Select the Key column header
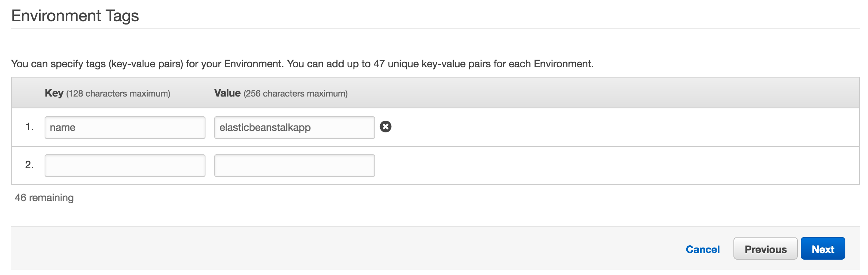Screen dimensions: 868x275 pyautogui.click(x=53, y=93)
